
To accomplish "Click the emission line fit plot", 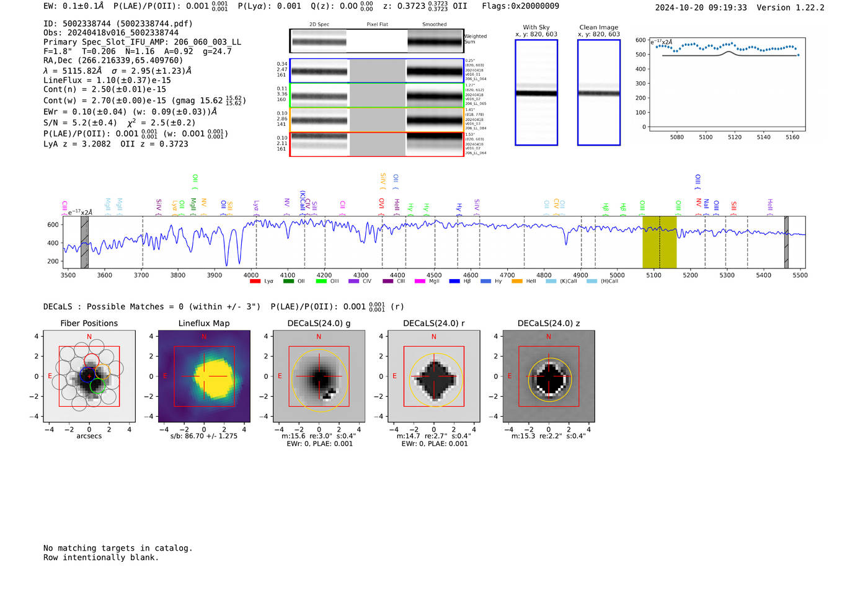I will click(727, 84).
